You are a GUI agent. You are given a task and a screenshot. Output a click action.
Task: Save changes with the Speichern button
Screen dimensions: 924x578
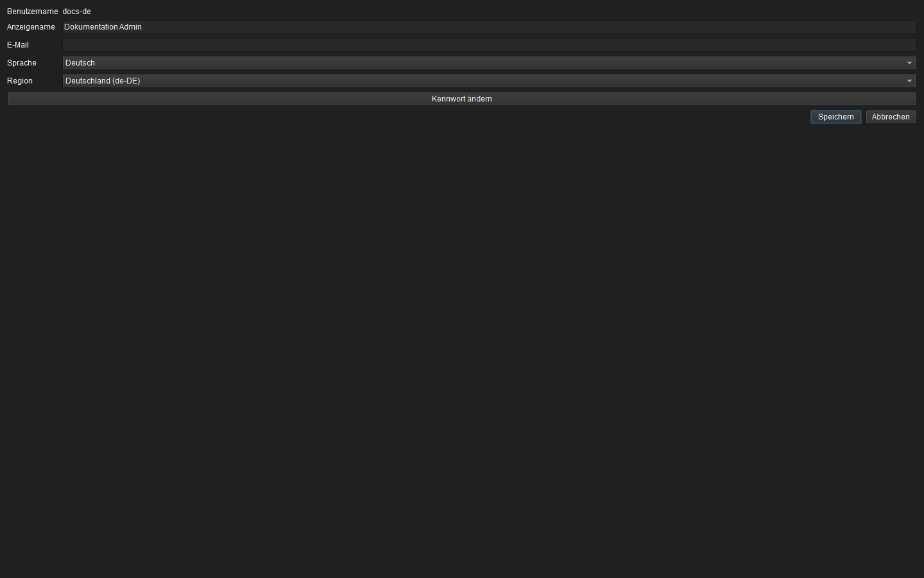(x=835, y=117)
